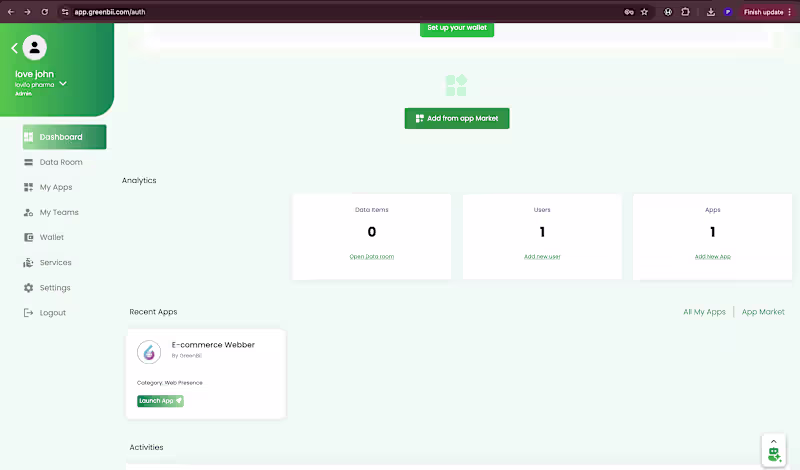View site information icon beside the URL

[65, 12]
